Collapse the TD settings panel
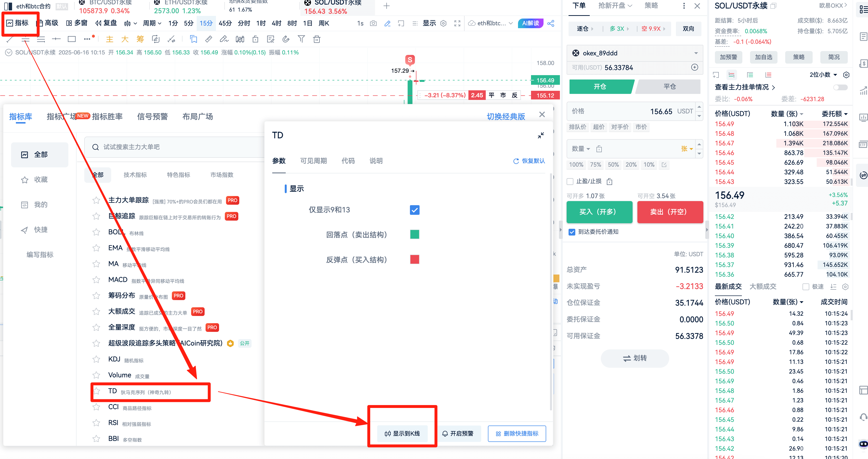This screenshot has width=868, height=459. pyautogui.click(x=541, y=135)
